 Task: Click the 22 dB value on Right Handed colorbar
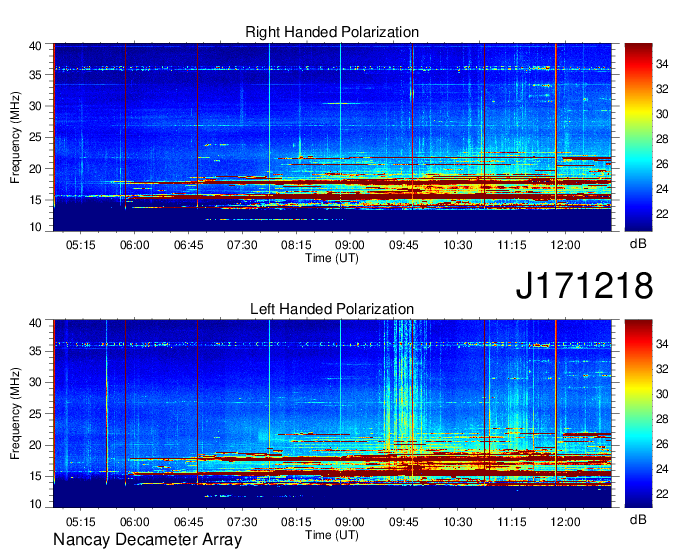[662, 214]
